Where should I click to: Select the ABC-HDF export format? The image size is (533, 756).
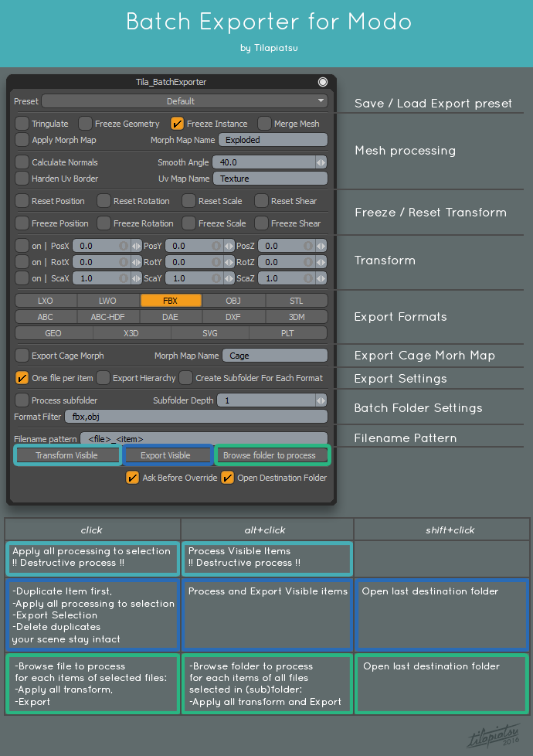point(108,317)
